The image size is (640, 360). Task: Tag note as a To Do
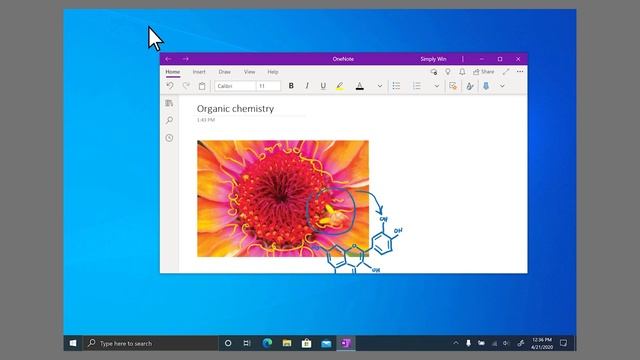453,86
